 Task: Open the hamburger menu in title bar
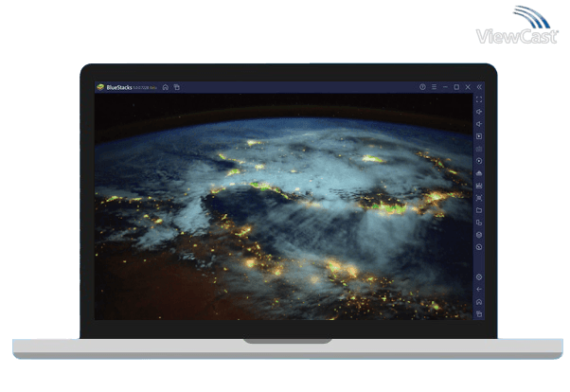(x=434, y=87)
